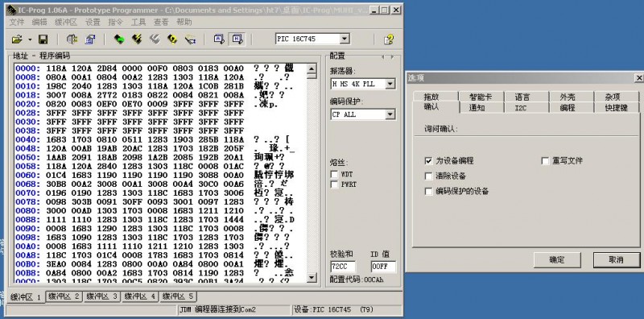Image resolution: width=644 pixels, height=319 pixels.
Task: Switch to assembler view icon (A)
Action: click(x=219, y=39)
